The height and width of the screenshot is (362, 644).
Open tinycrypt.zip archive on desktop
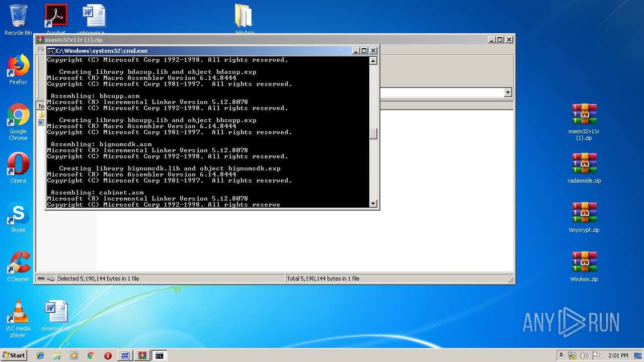pos(584,217)
